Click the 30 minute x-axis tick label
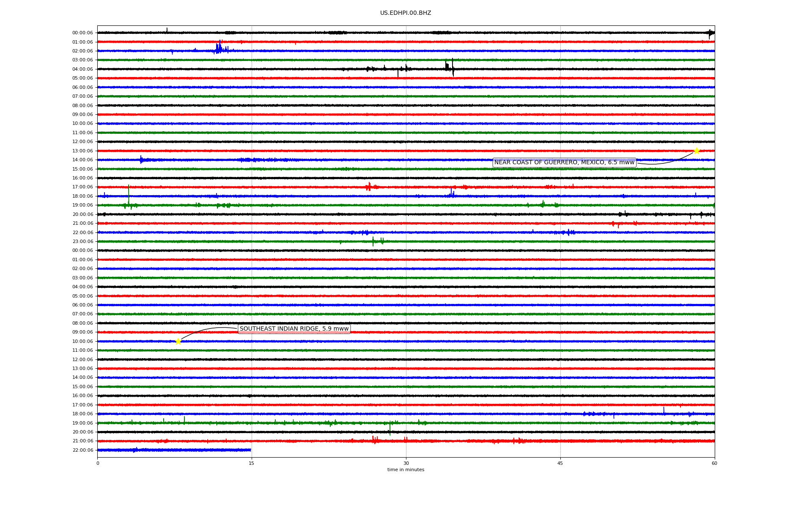812x508 pixels. pos(406,463)
